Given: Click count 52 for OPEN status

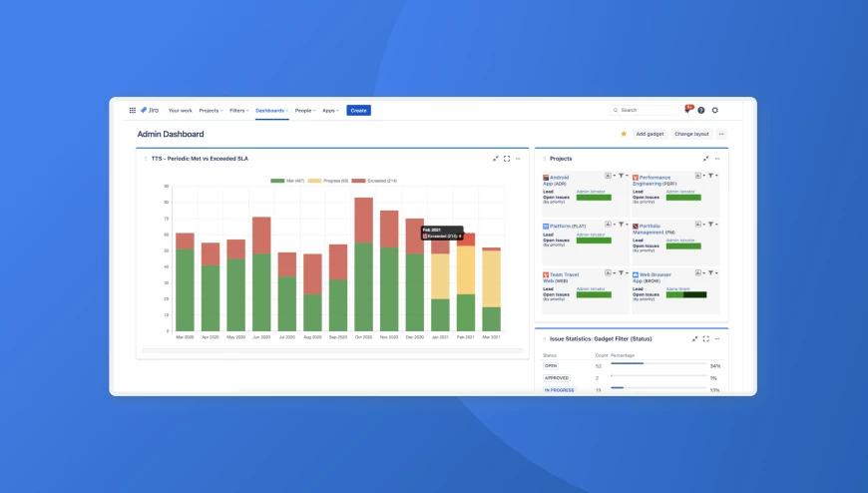Looking at the screenshot, I should tap(599, 366).
